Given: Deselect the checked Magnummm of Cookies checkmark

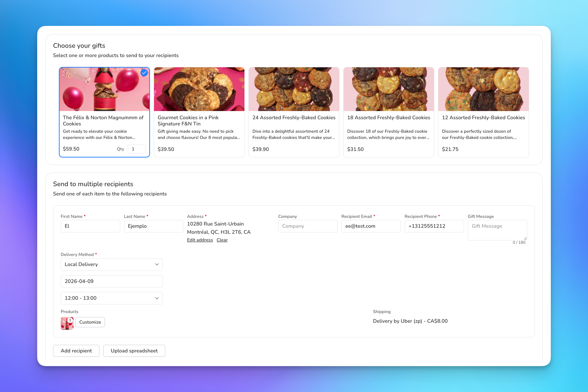Looking at the screenshot, I should 144,73.
